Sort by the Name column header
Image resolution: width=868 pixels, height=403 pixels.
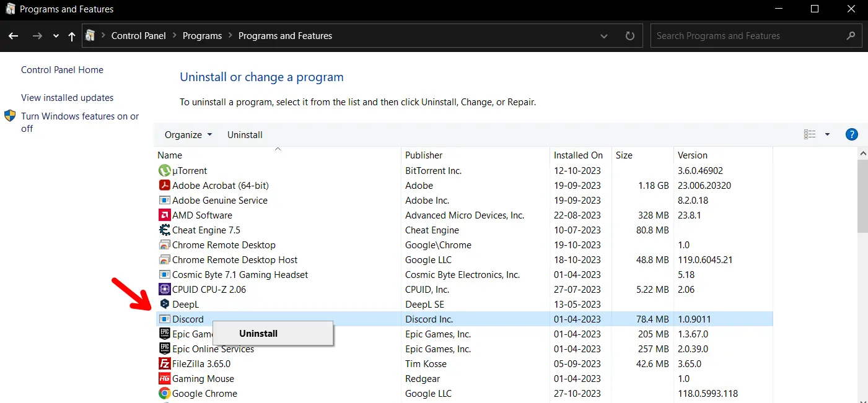tap(278, 155)
